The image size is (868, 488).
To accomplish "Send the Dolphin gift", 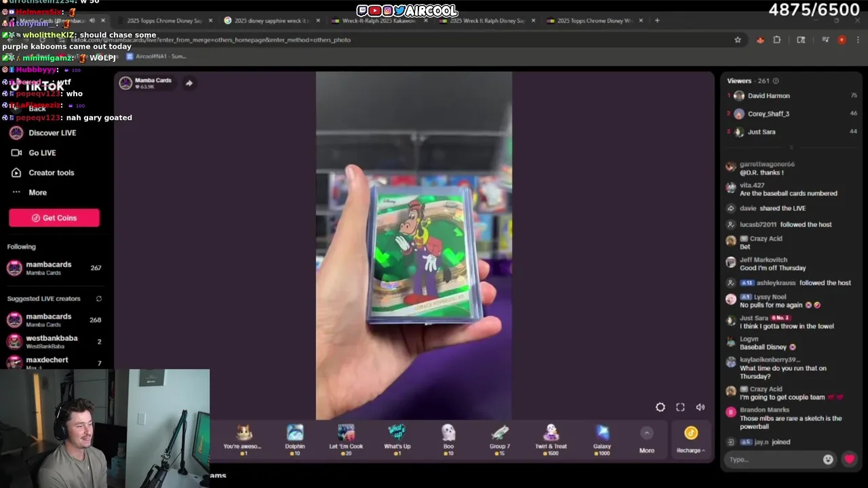I will (x=295, y=439).
